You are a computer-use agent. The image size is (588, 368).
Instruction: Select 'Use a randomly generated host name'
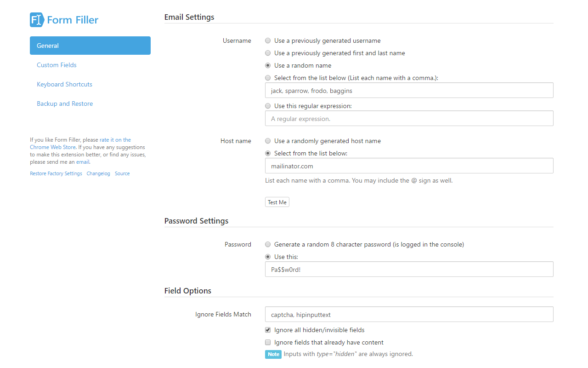pyautogui.click(x=268, y=141)
